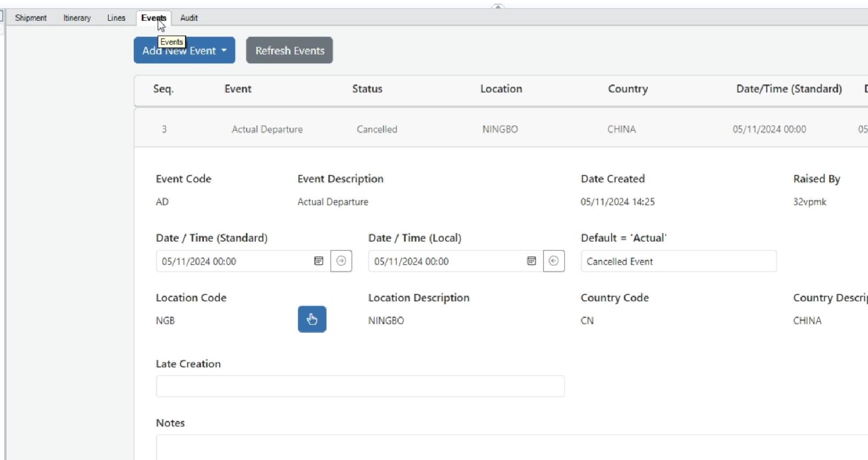Select the Audit tab
The height and width of the screenshot is (460, 868).
pyautogui.click(x=189, y=18)
